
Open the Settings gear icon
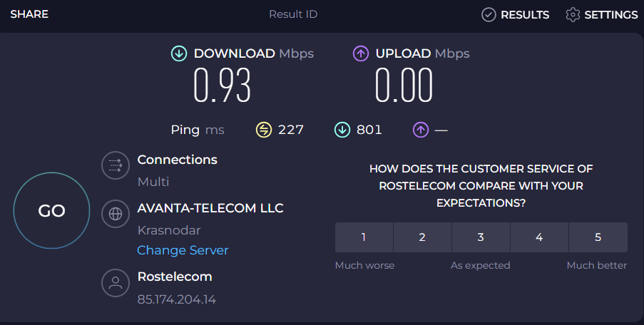[x=573, y=15]
